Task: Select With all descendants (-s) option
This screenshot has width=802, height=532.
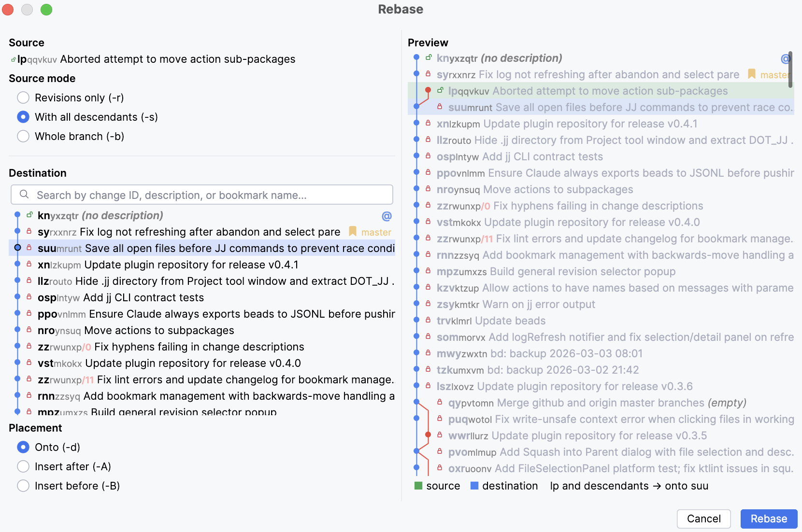Action: click(x=23, y=117)
